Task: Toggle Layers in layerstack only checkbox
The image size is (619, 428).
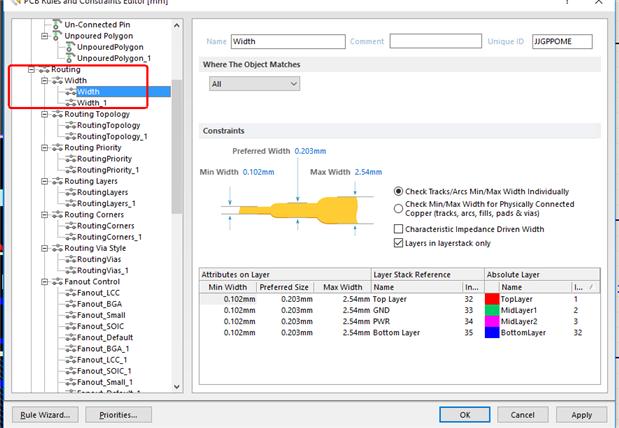Action: click(400, 243)
